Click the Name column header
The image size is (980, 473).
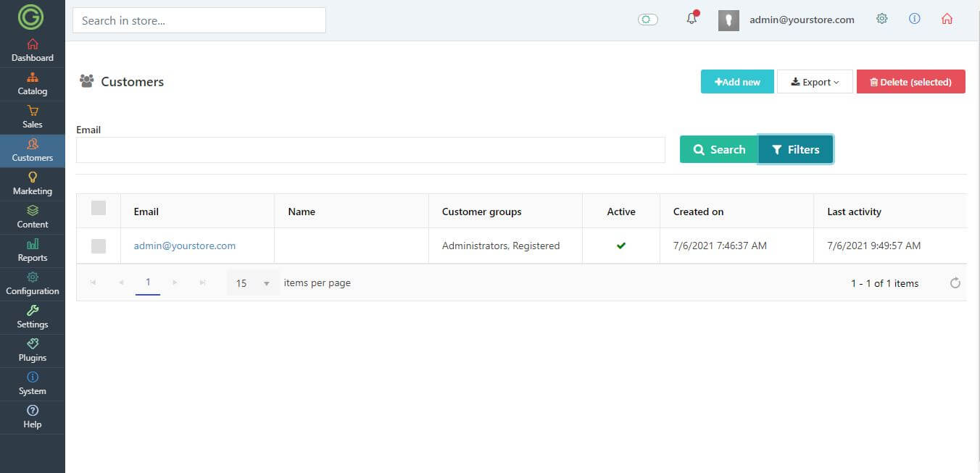[352, 212]
